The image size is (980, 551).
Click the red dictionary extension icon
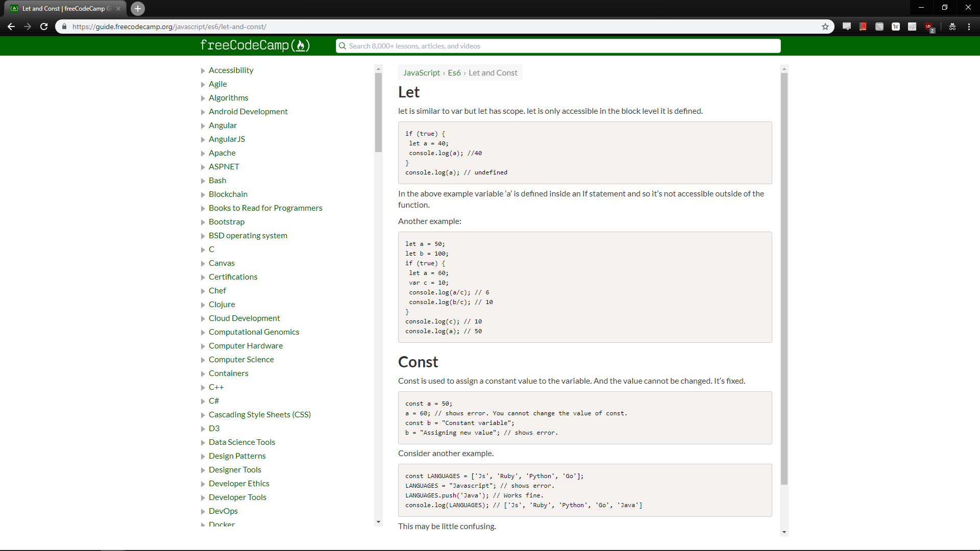tap(863, 27)
